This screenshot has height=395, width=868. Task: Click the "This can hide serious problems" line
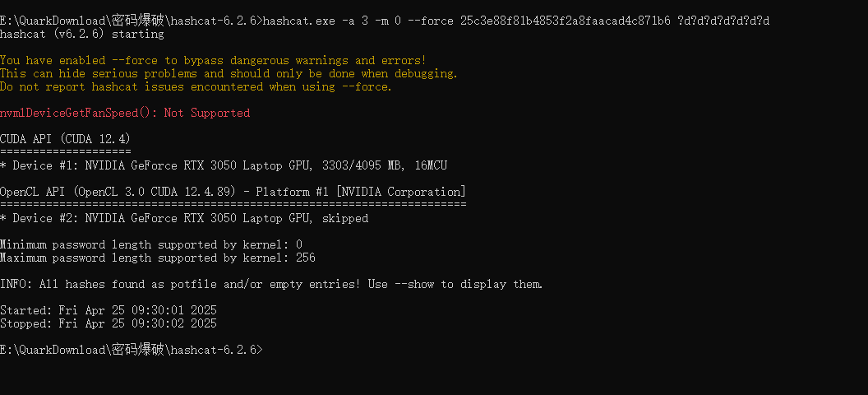tap(229, 73)
